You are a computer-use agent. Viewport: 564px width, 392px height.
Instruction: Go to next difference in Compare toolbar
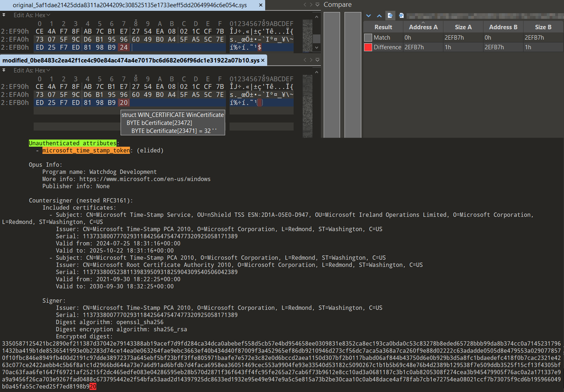point(369,16)
